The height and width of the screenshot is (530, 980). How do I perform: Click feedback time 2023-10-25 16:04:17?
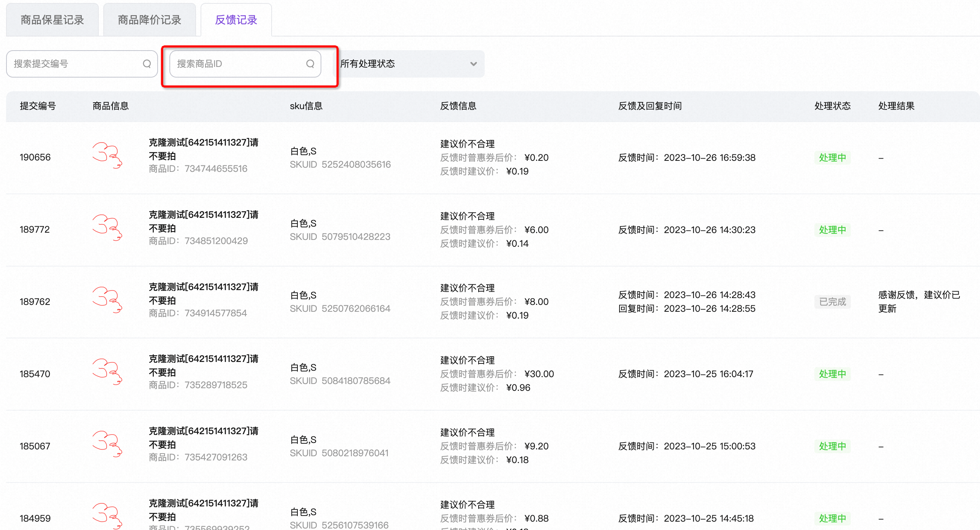tap(708, 374)
